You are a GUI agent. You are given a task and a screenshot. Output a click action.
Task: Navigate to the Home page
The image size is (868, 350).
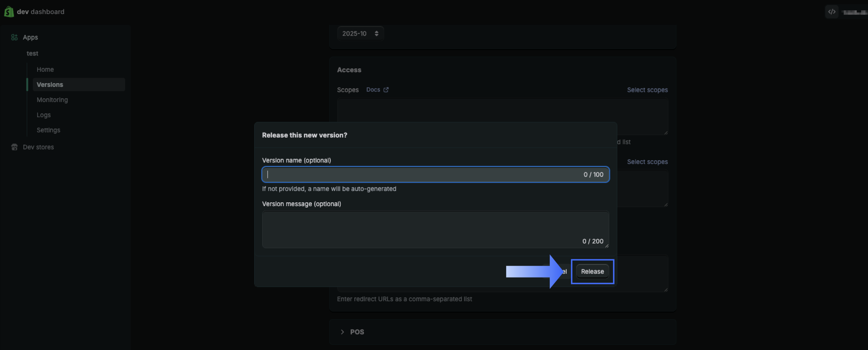(45, 69)
